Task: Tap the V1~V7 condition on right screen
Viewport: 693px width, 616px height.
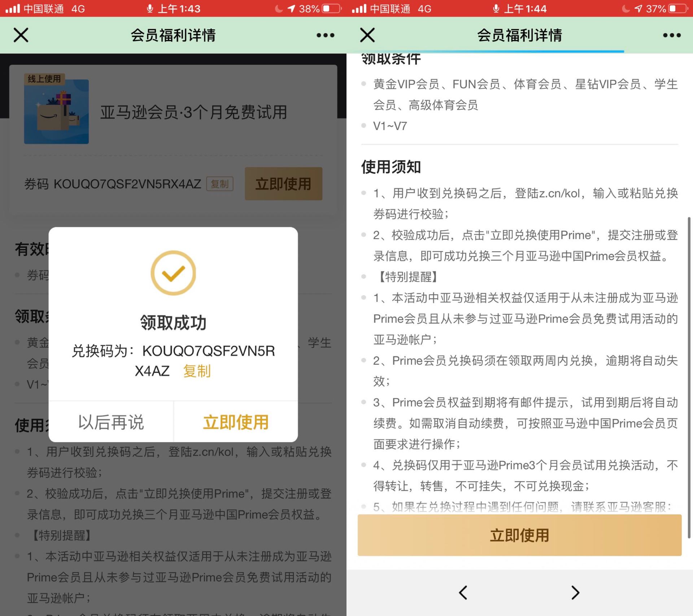Action: (390, 126)
